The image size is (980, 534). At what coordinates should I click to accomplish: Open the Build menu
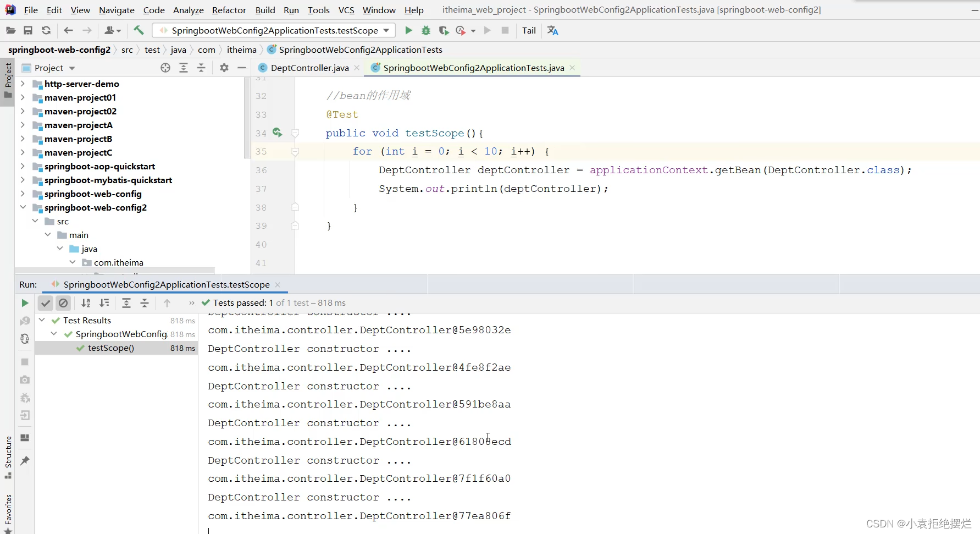(265, 10)
